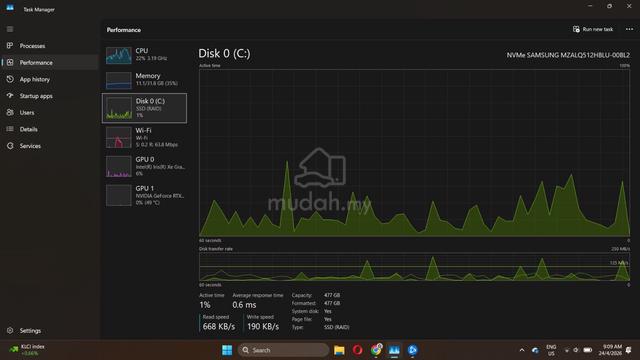This screenshot has height=360, width=640.
Task: Click the Disk 0 (C:) heading
Action: coord(224,53)
